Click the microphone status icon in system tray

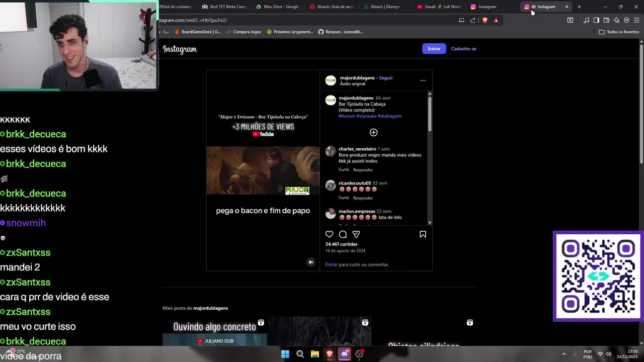pyautogui.click(x=575, y=354)
